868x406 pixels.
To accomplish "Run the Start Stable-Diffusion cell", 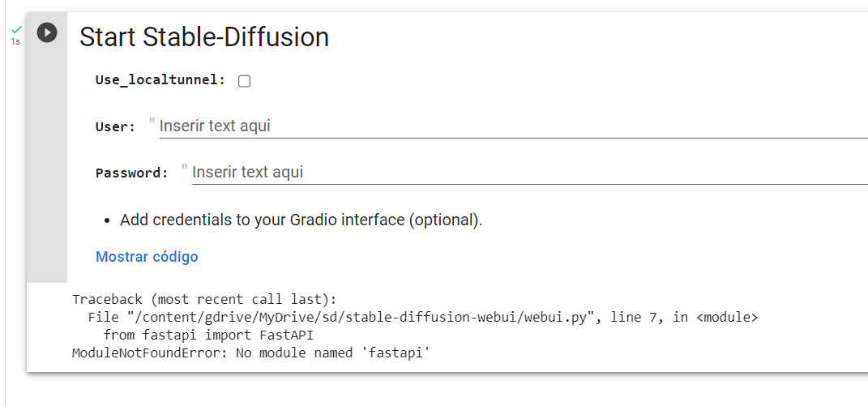I will tap(47, 32).
